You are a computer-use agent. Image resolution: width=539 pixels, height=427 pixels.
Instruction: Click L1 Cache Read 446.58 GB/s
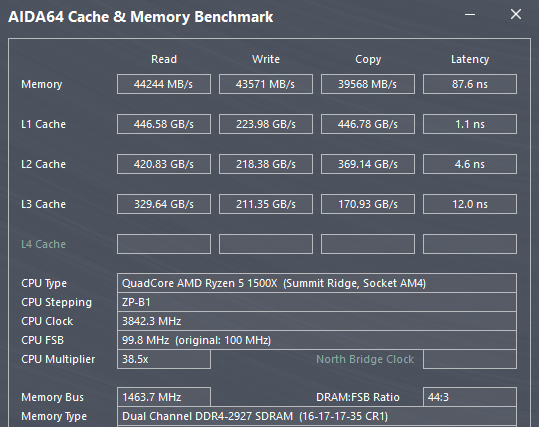point(164,124)
